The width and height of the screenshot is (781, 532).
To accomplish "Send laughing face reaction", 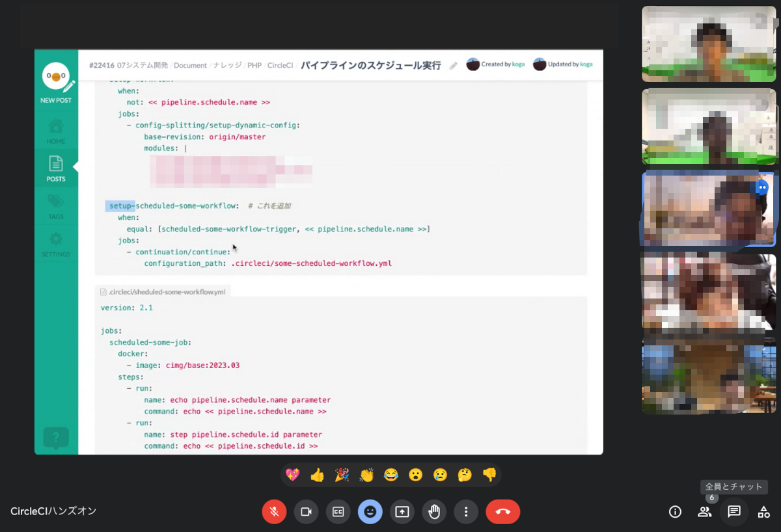I will [x=391, y=475].
